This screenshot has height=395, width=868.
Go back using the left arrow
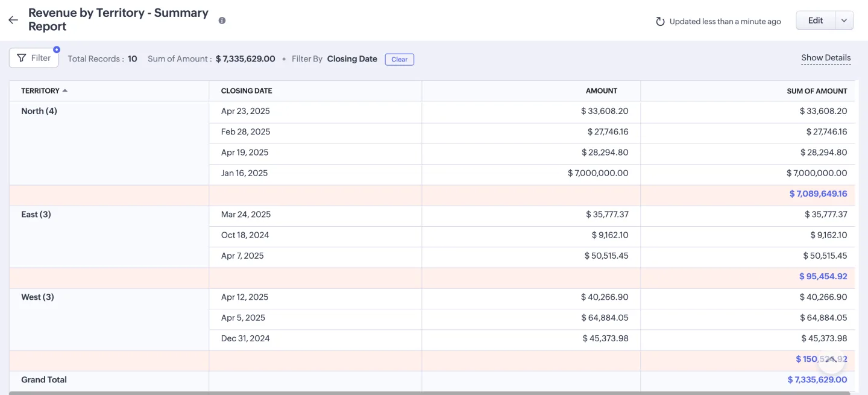(x=13, y=20)
